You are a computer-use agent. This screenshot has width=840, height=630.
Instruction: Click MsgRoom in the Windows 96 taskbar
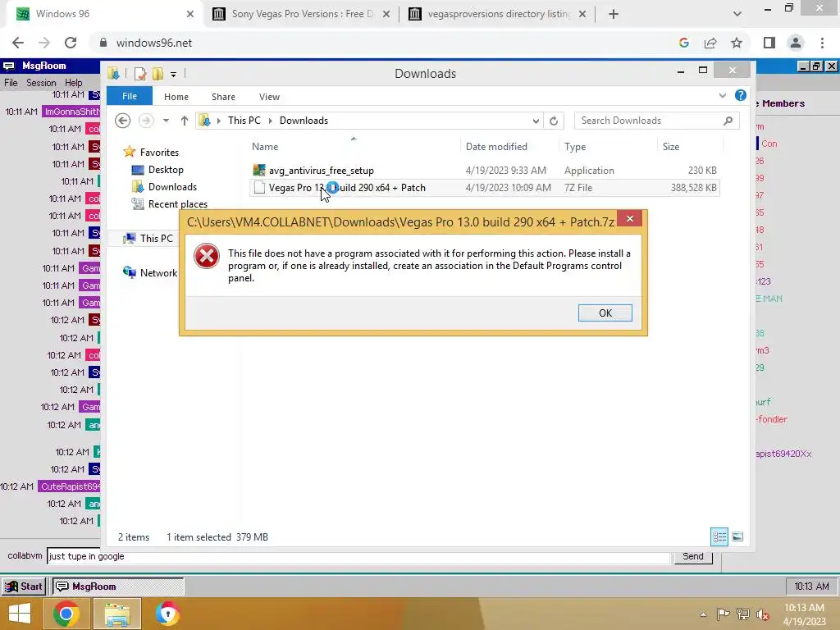tap(118, 586)
